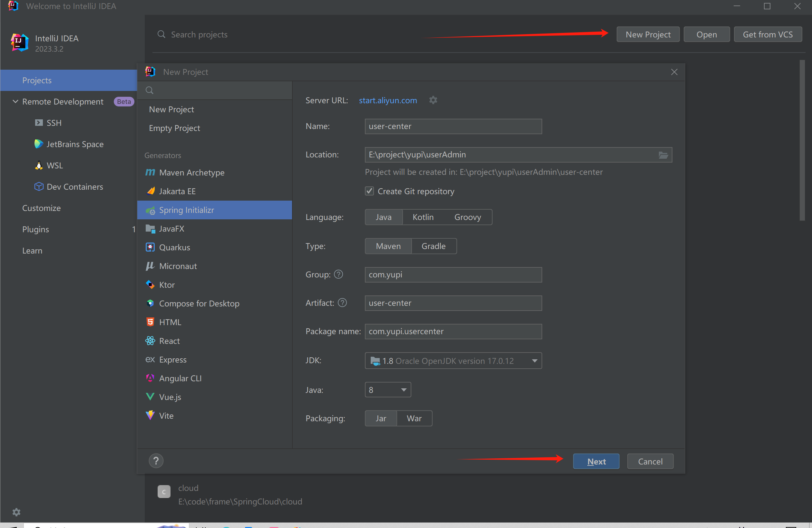Select the Quarkus generator
The width and height of the screenshot is (812, 528).
click(174, 247)
